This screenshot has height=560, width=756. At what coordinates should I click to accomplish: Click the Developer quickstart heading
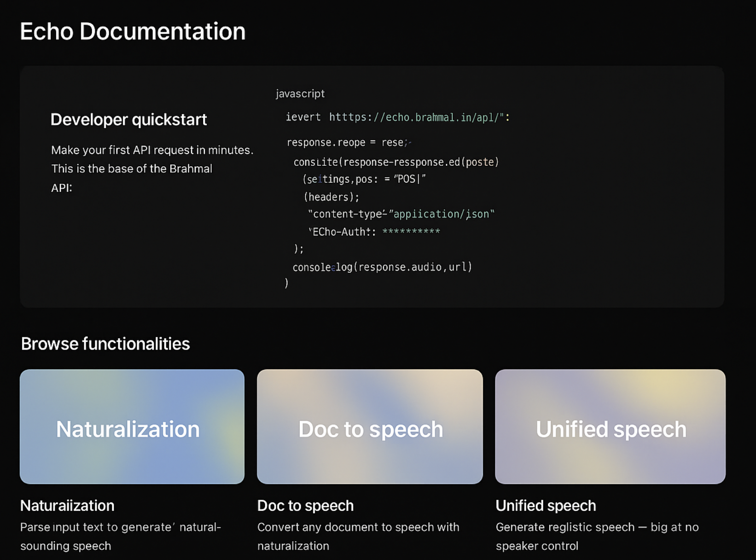[128, 120]
